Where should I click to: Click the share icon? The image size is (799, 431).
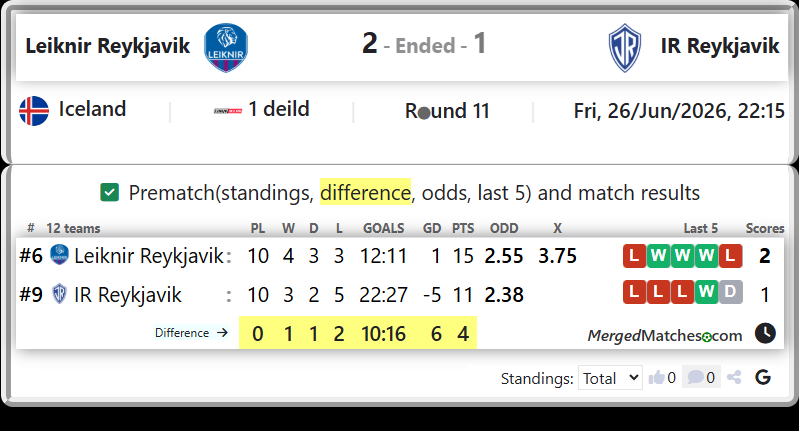pyautogui.click(x=734, y=378)
